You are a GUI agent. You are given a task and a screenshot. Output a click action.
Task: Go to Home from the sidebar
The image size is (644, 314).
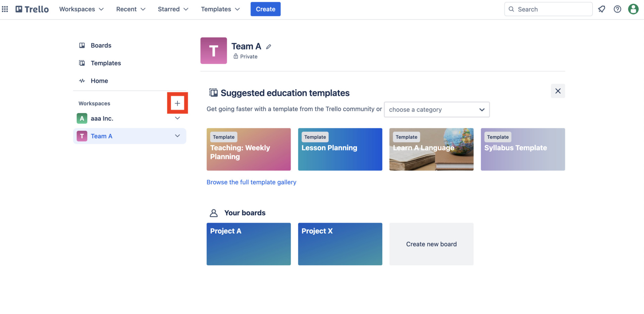(99, 81)
